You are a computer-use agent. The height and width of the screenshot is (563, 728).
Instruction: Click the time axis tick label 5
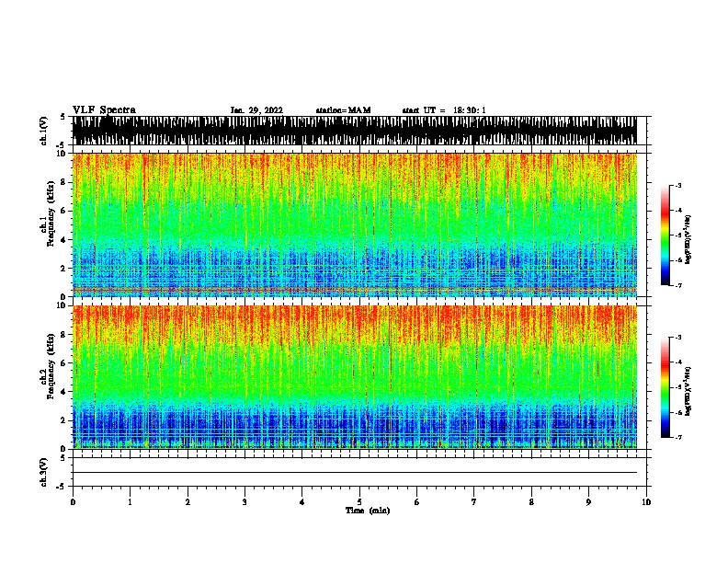359,502
